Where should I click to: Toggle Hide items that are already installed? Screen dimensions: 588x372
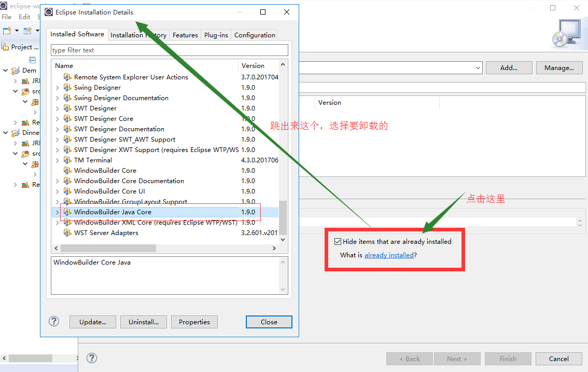point(338,241)
